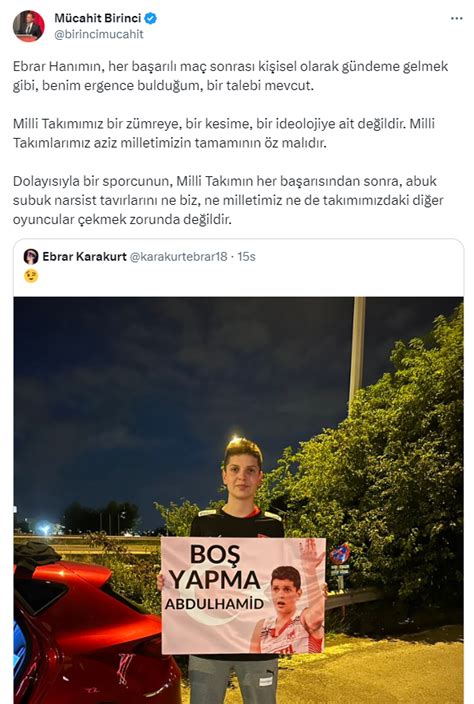Open the three-dot more options menu
This screenshot has width=474, height=704.
456,18
